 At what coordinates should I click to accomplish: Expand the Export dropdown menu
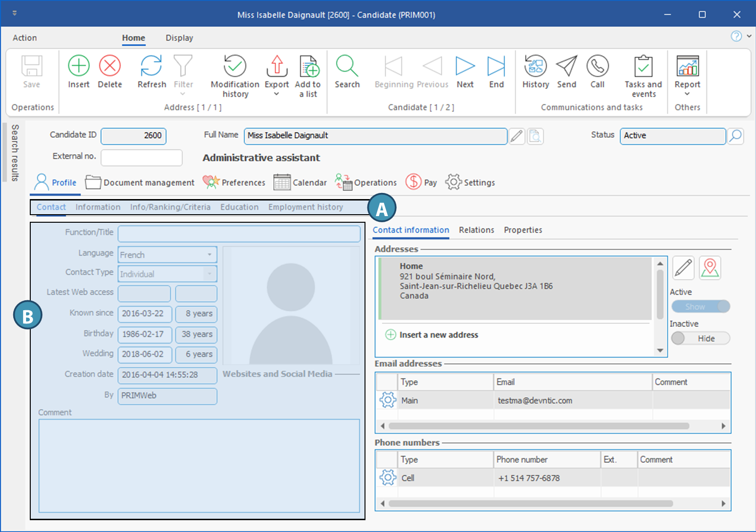tap(277, 94)
